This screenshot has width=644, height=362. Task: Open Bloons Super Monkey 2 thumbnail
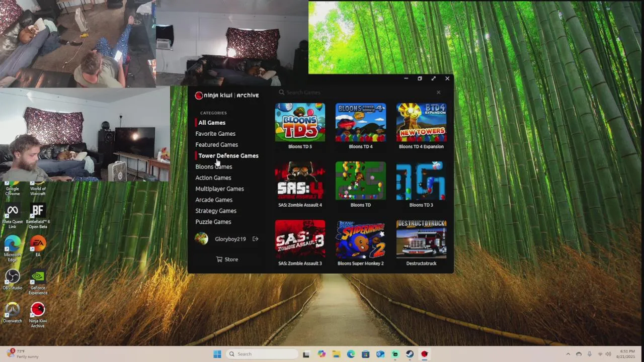click(361, 239)
